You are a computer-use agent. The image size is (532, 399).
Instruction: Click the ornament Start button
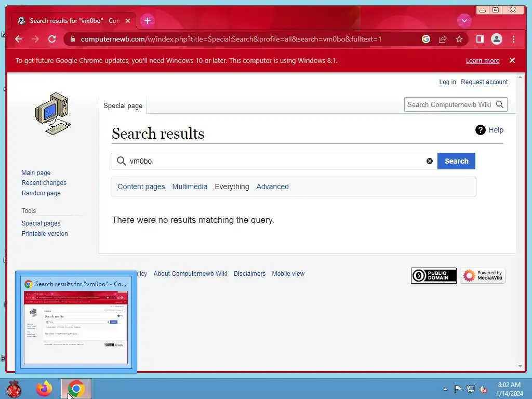[x=14, y=389]
